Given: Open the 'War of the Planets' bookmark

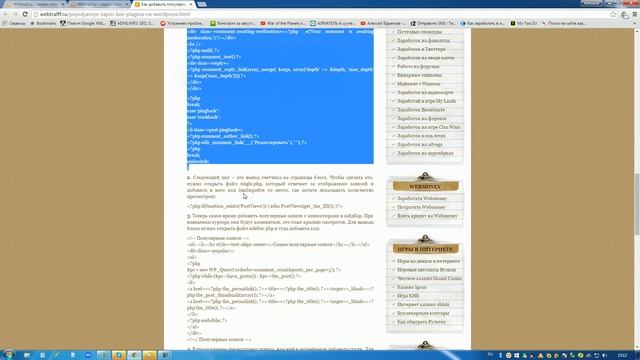Looking at the screenshot, I should pyautogui.click(x=283, y=23).
